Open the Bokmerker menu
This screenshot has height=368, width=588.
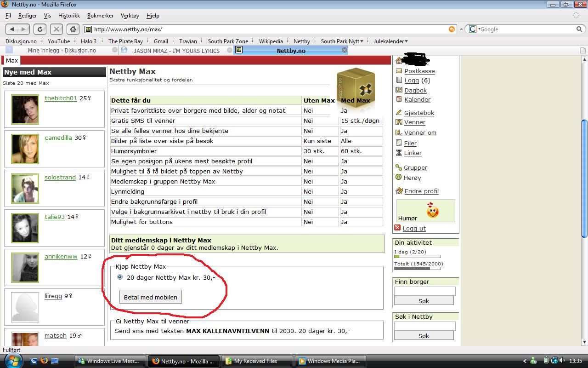coord(100,15)
